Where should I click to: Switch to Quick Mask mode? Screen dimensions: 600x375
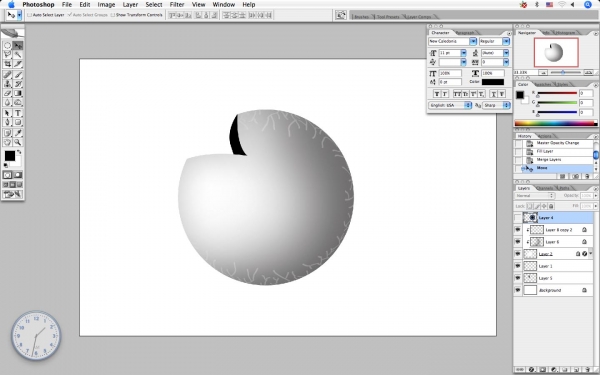coord(18,175)
